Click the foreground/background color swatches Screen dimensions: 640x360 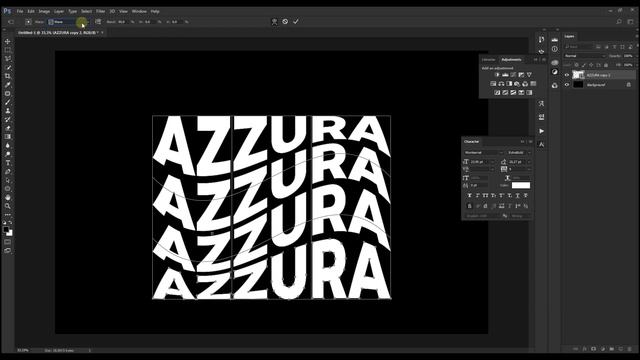point(8,231)
